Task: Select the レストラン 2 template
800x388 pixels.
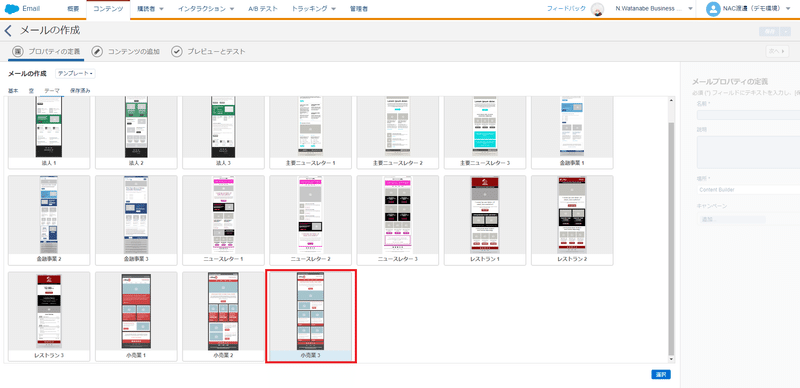Action: (x=572, y=221)
